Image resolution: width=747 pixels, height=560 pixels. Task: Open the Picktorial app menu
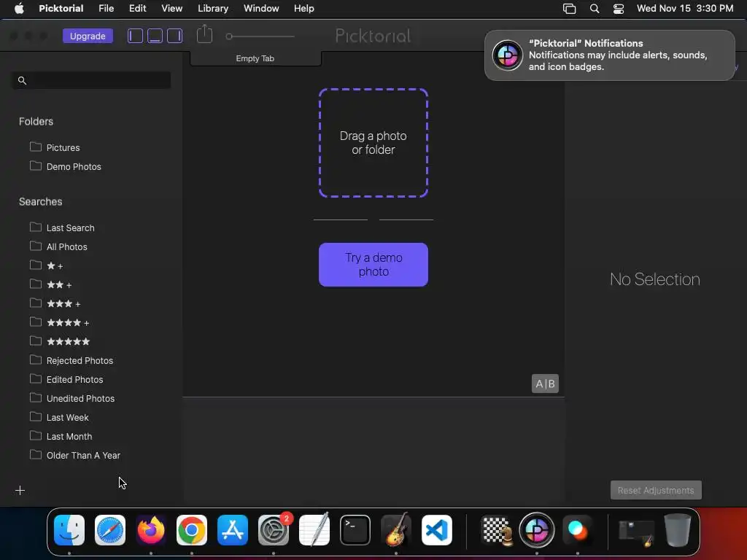click(61, 9)
